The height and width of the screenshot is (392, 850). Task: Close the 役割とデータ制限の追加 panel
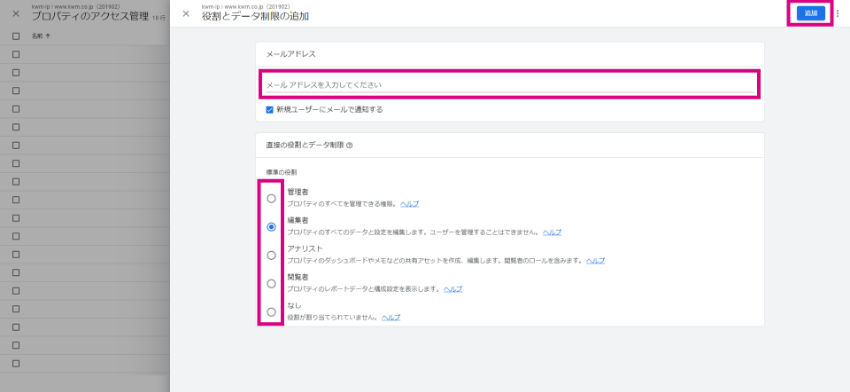point(186,14)
